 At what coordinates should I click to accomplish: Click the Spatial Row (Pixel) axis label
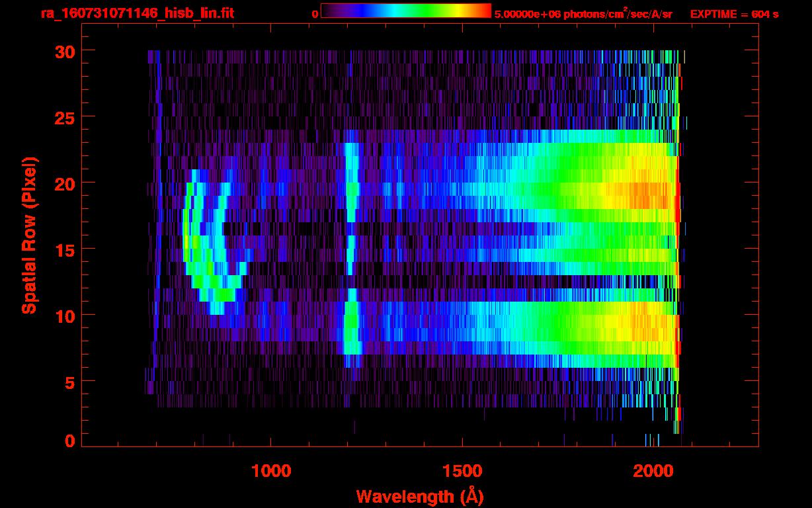pos(29,235)
